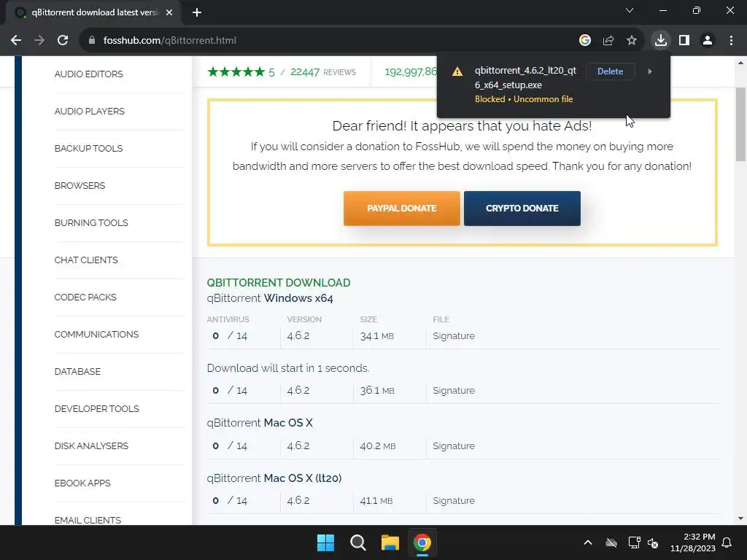The image size is (747, 560).
Task: Open the clock showing 2:32 PM
Action: (693, 542)
